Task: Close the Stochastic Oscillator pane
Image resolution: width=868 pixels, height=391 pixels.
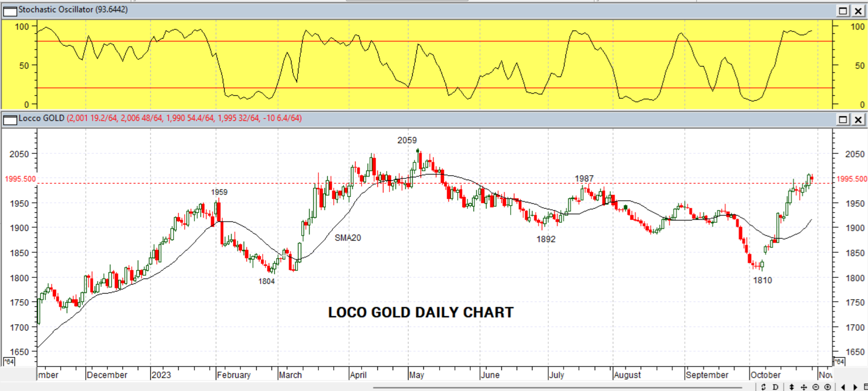Action: pyautogui.click(x=858, y=11)
